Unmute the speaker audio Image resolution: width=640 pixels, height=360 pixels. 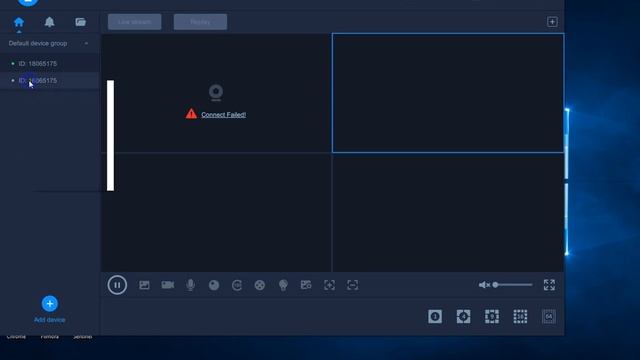click(x=484, y=285)
